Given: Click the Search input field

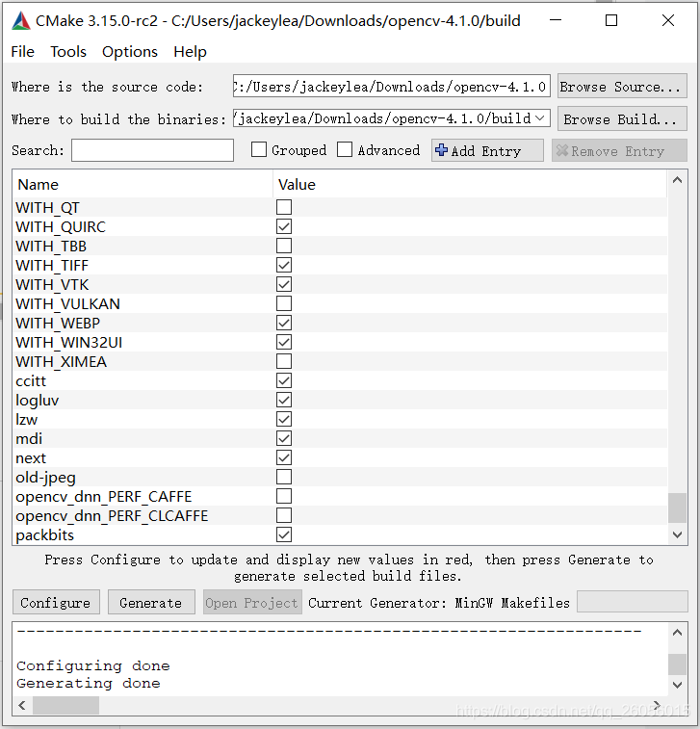Looking at the screenshot, I should click(x=152, y=150).
